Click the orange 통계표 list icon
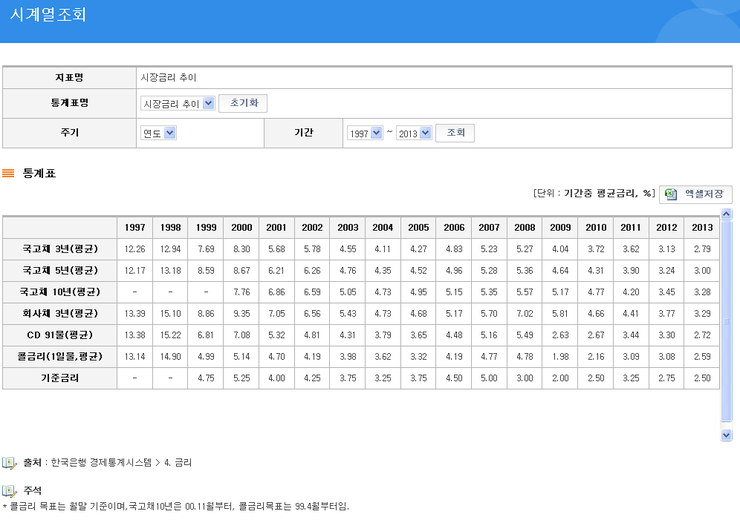This screenshot has width=740, height=520. pyautogui.click(x=8, y=173)
